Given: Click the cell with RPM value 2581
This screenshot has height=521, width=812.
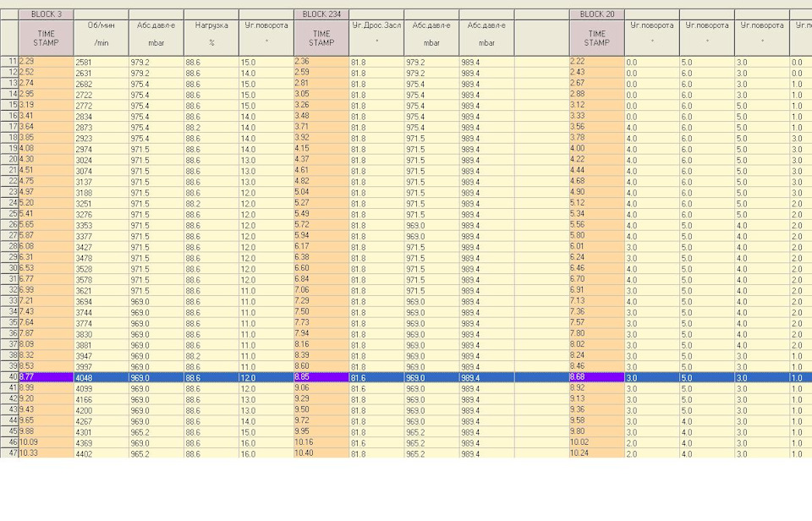Looking at the screenshot, I should tap(101, 62).
